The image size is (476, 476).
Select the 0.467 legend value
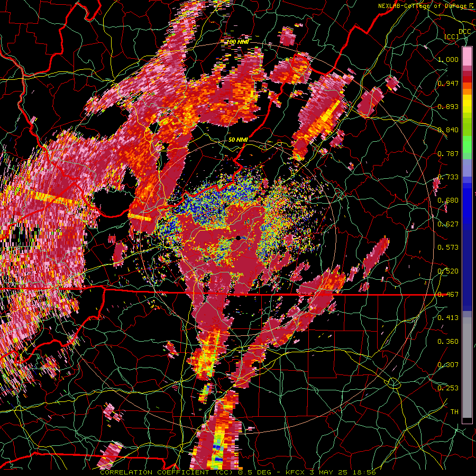point(448,295)
